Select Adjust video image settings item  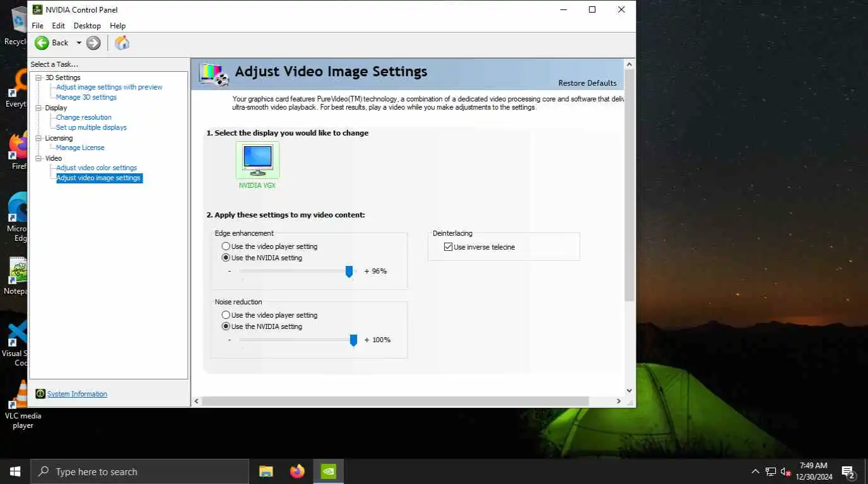click(98, 178)
